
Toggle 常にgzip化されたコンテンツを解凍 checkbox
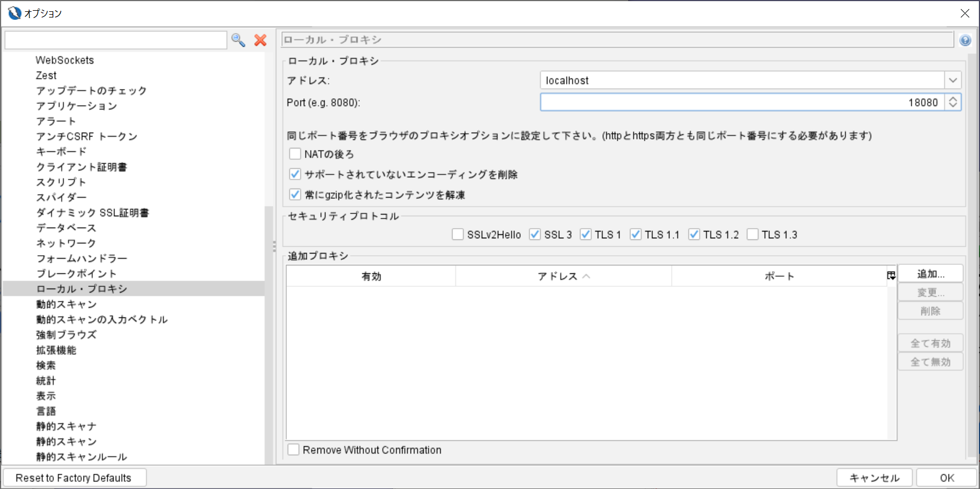point(295,194)
